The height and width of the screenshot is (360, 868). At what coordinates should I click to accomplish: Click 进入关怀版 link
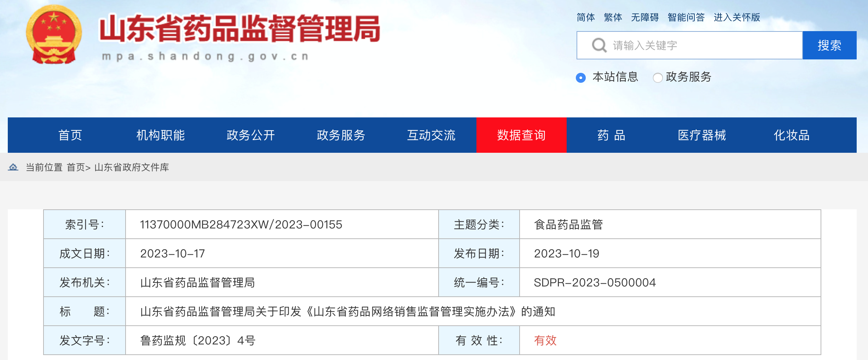click(x=737, y=17)
